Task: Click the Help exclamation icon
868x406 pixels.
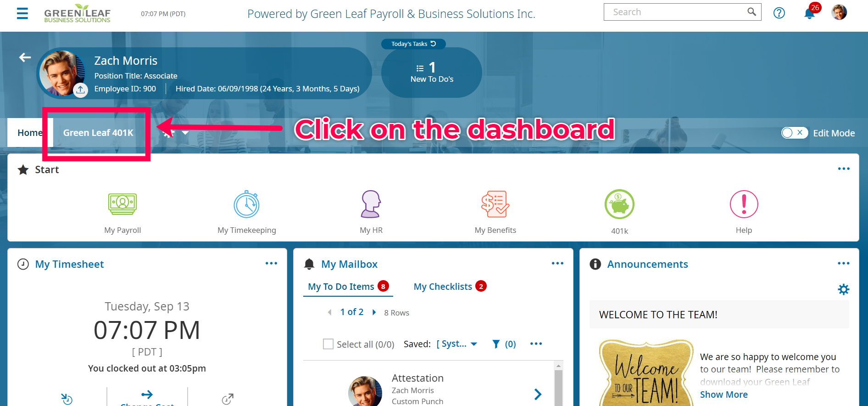Action: [x=744, y=204]
